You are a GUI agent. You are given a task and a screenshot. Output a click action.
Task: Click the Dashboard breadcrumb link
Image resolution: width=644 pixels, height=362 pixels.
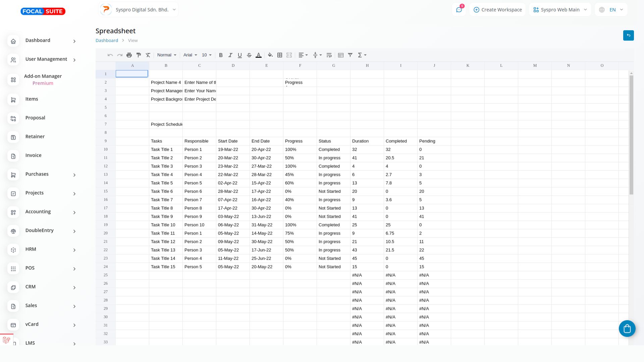coord(107,41)
